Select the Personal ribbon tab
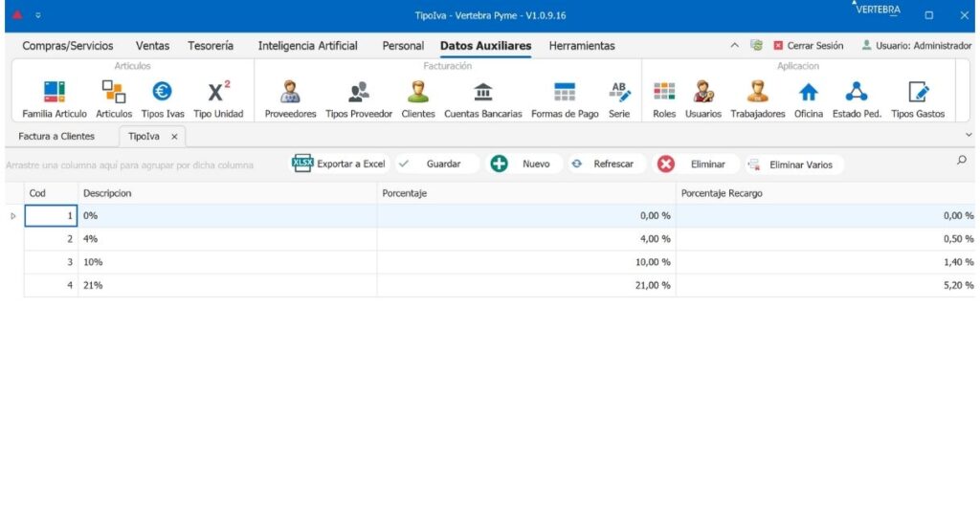 [403, 46]
